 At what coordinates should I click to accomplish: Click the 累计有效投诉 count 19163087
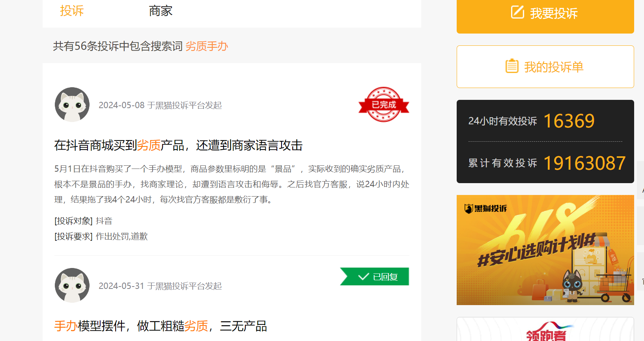[584, 163]
